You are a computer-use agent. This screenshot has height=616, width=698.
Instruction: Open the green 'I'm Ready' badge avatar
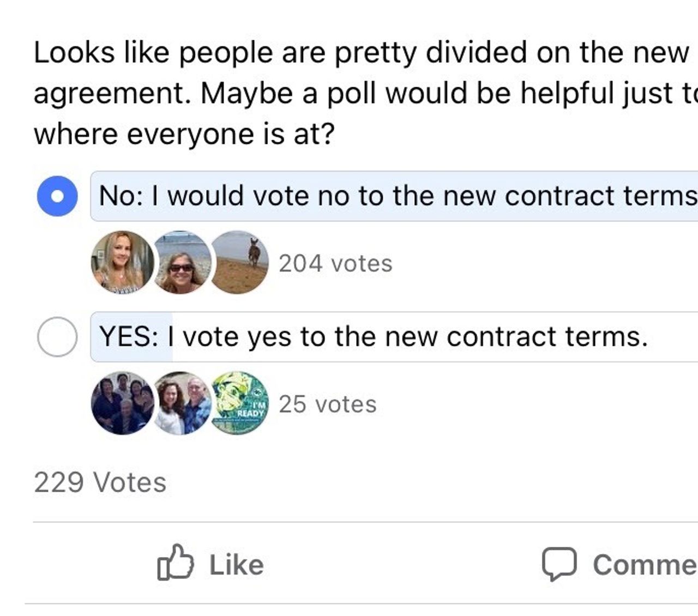[240, 403]
